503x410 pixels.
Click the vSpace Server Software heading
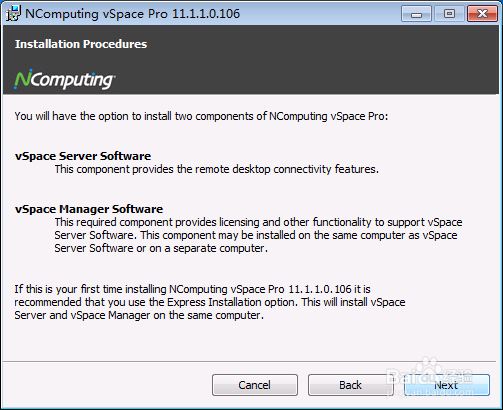pos(83,156)
